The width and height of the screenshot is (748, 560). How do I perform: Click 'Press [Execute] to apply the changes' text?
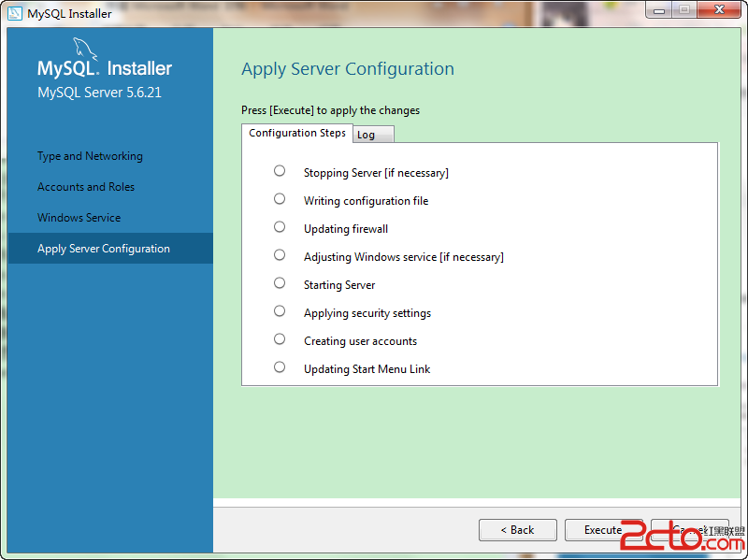(x=331, y=110)
